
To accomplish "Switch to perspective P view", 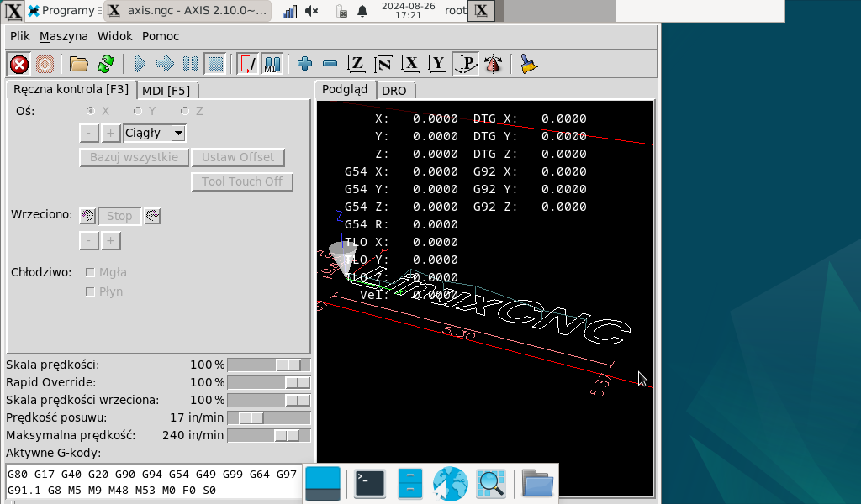I will point(465,65).
